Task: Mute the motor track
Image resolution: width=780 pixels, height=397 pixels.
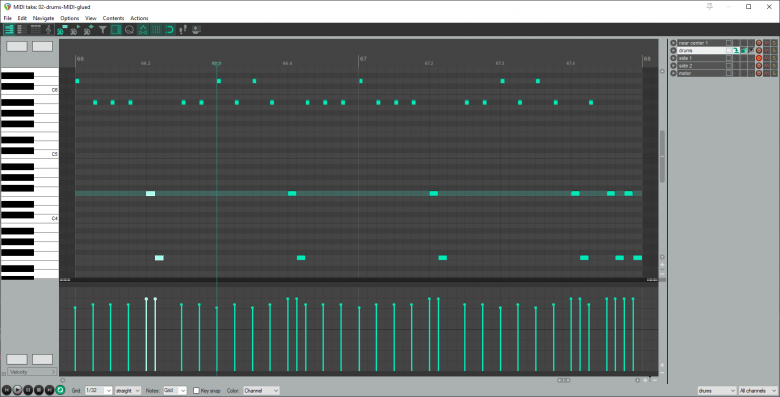Action: [x=767, y=73]
